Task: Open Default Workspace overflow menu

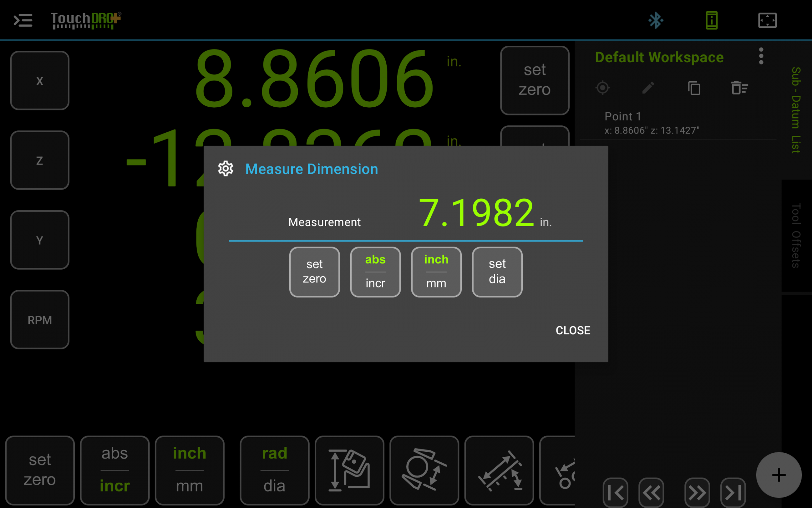Action: [761, 56]
